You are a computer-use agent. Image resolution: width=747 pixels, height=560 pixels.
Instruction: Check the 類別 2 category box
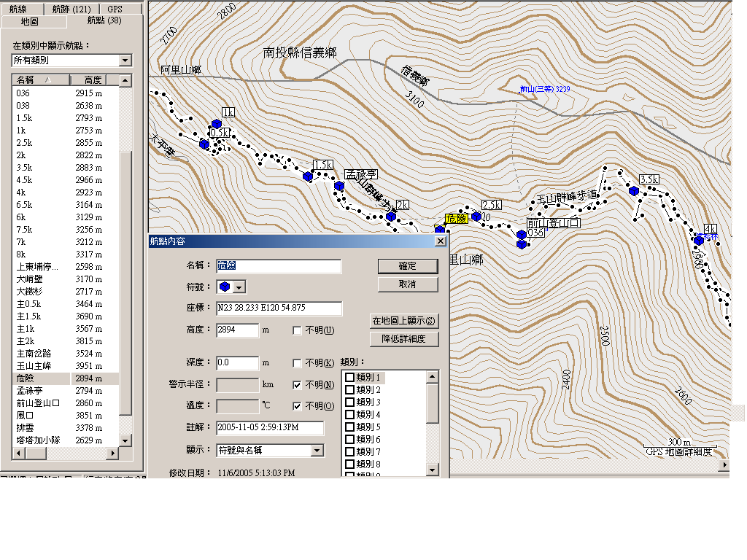point(349,390)
